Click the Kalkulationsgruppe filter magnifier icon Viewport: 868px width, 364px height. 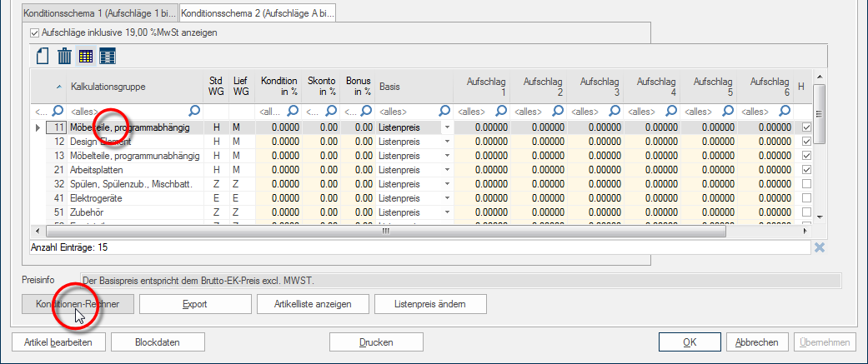click(x=194, y=111)
